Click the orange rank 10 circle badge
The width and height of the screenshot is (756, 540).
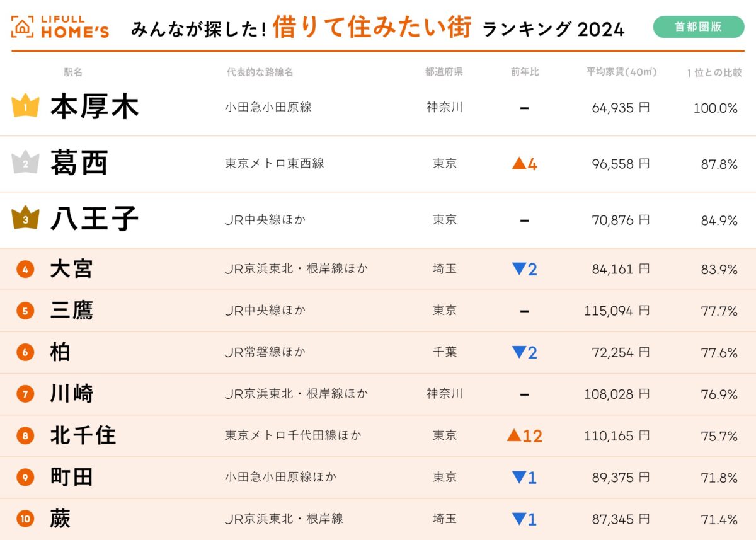[25, 519]
